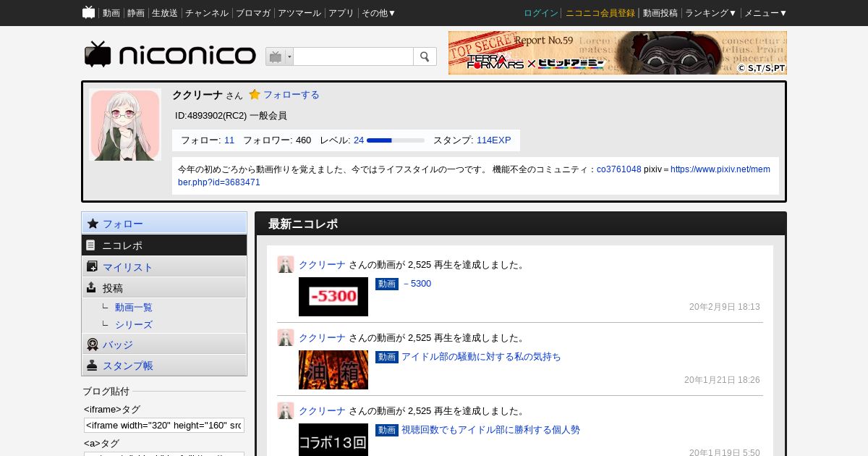The width and height of the screenshot is (868, 456).
Task: Open シリーズ under 投稿
Action: (134, 325)
